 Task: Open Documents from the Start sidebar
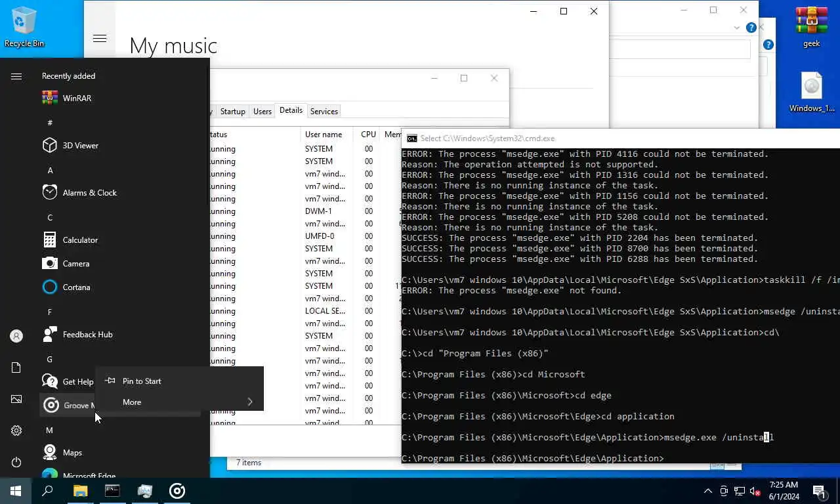pos(16,367)
